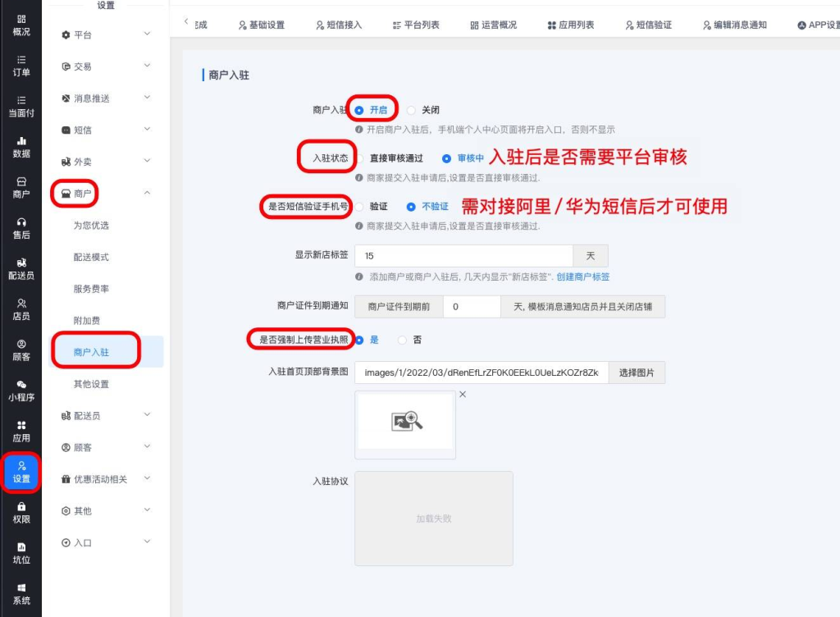The width and height of the screenshot is (840, 617).
Task: Open 配送员 courier sidebar icon
Action: [x=21, y=268]
